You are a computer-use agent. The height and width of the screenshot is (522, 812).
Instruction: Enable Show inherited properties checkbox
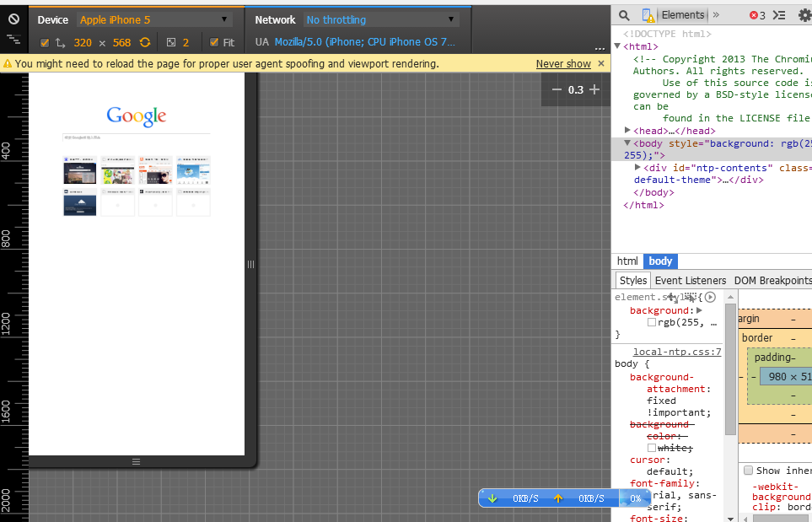click(748, 471)
